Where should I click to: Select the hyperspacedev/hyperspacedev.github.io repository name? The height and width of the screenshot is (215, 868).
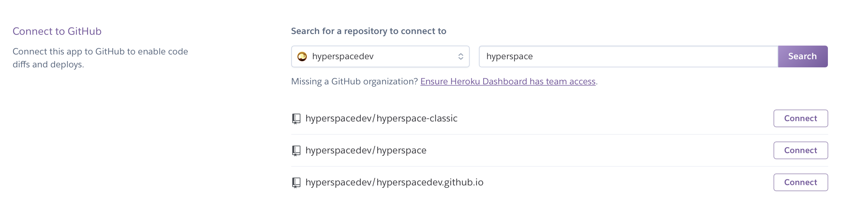(394, 182)
